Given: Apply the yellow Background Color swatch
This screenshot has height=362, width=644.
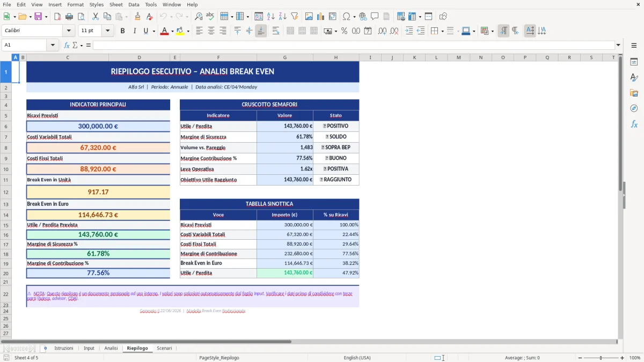Looking at the screenshot, I should tap(180, 31).
